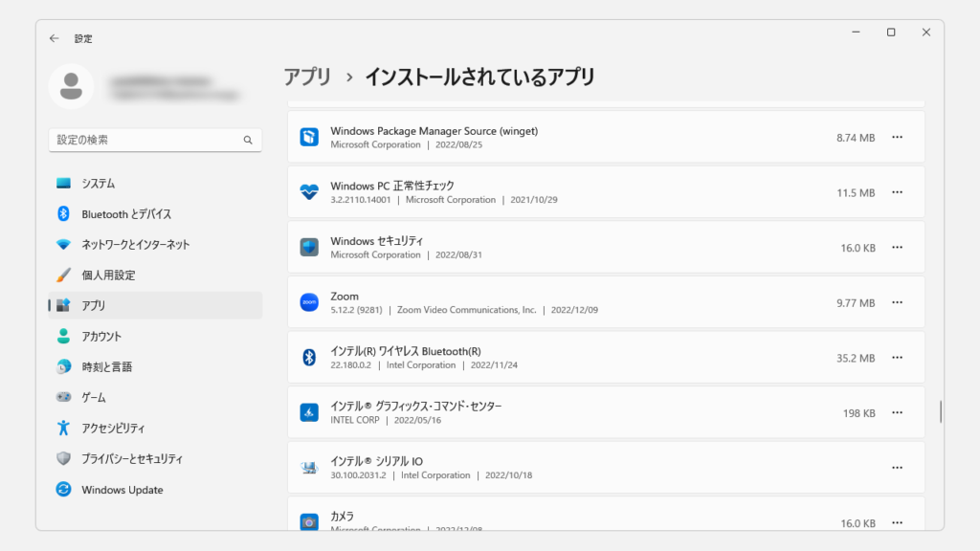The height and width of the screenshot is (551, 980).
Task: Open more options for インテル ワイヤレス Bluetooth
Action: 897,358
